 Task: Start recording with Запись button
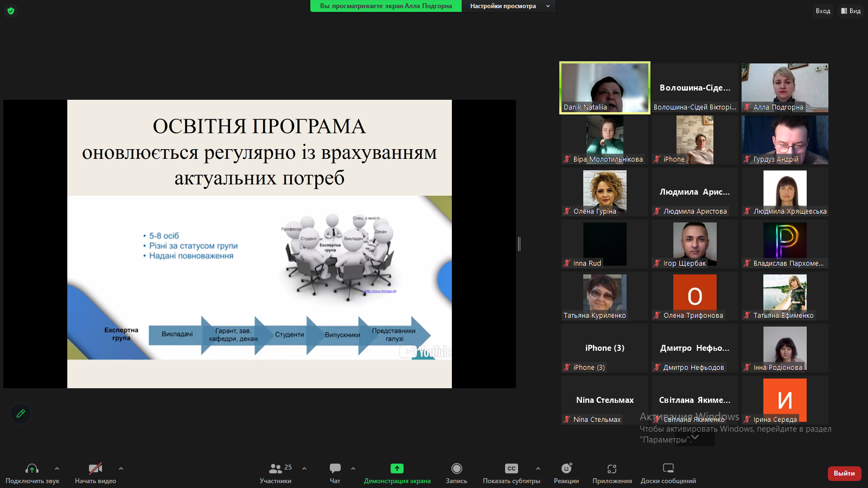coord(457,473)
